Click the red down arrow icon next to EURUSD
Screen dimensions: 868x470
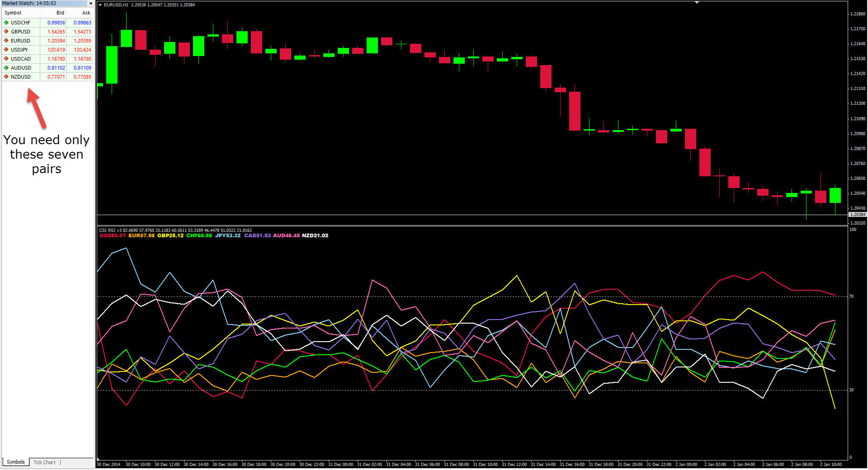click(x=6, y=41)
